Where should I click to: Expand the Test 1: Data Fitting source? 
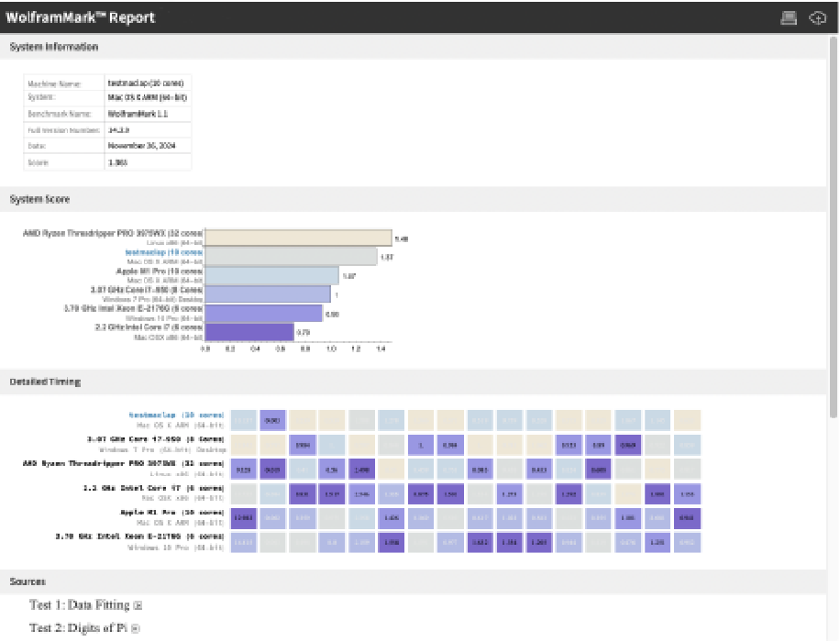[x=138, y=605]
